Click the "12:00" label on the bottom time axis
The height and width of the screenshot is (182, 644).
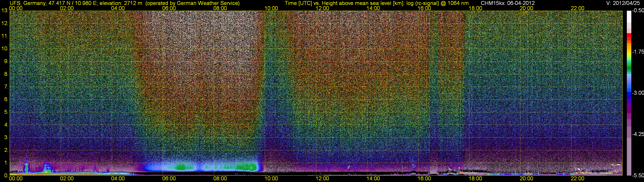[x=322, y=179]
